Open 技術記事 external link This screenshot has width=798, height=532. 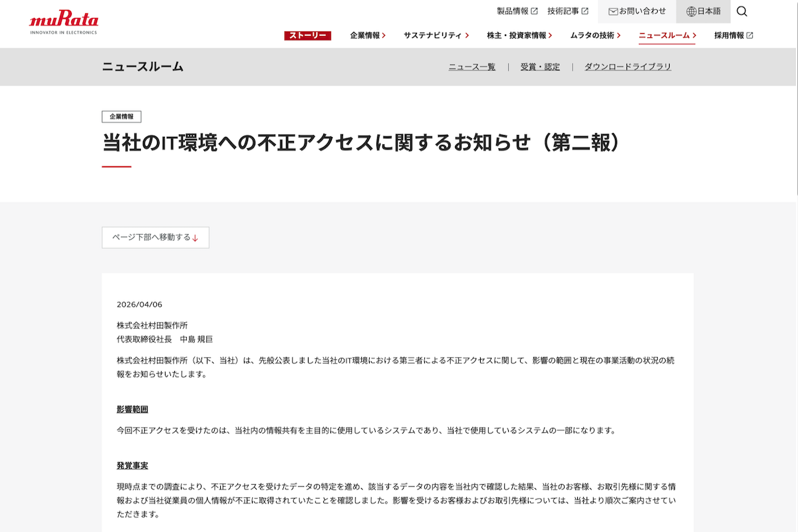click(x=568, y=11)
